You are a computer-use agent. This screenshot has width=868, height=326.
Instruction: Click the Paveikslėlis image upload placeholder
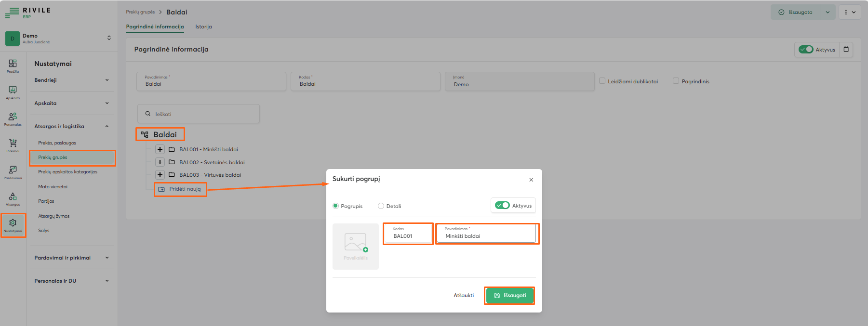(x=355, y=246)
